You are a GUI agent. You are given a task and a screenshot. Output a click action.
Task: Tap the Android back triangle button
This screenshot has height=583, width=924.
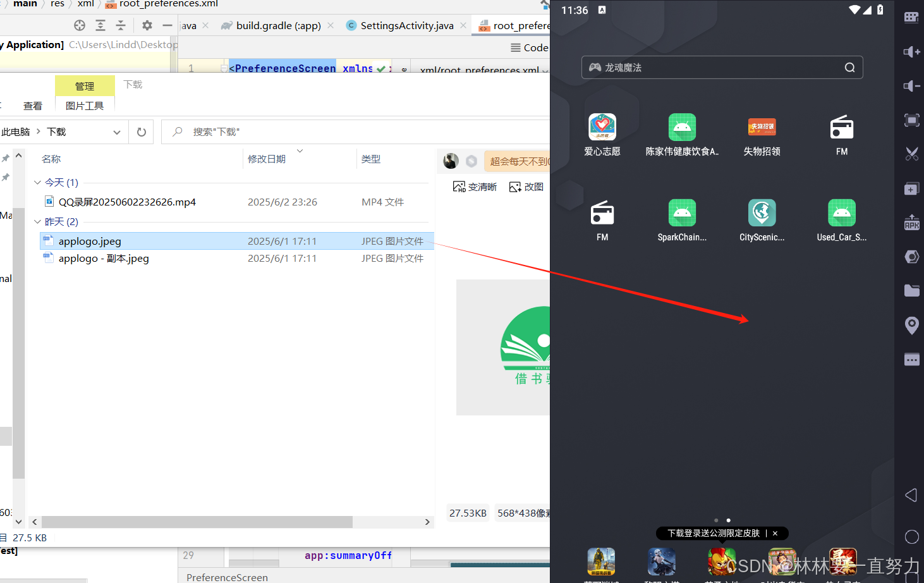click(911, 495)
